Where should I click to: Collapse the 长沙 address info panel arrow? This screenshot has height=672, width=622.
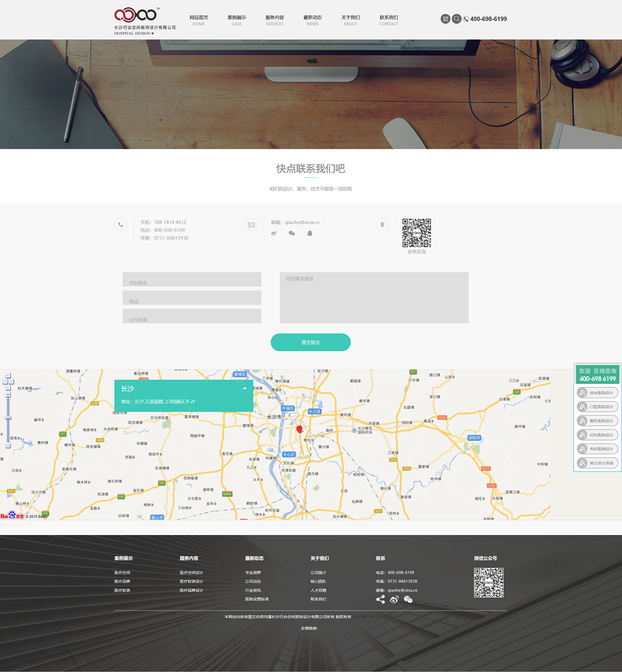pyautogui.click(x=244, y=388)
